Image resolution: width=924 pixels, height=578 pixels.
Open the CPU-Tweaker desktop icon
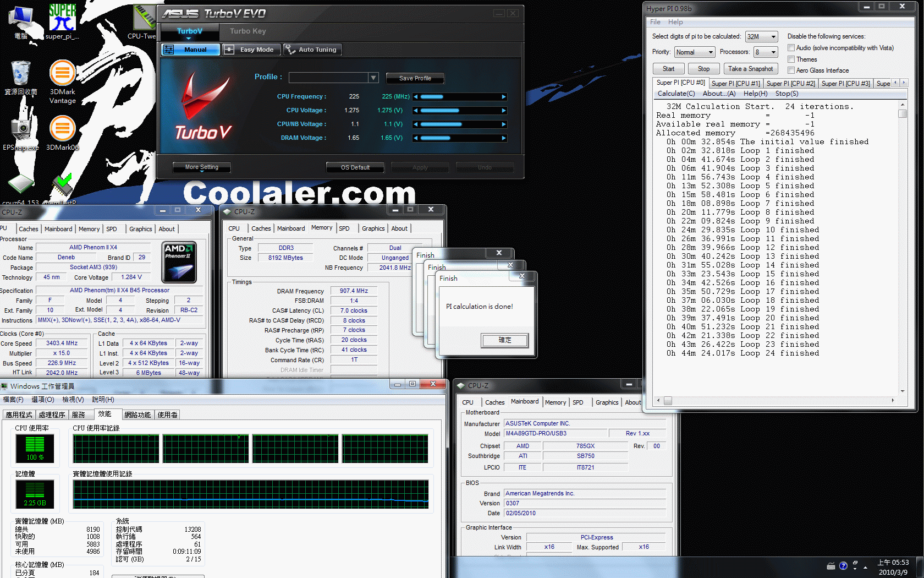[x=143, y=21]
